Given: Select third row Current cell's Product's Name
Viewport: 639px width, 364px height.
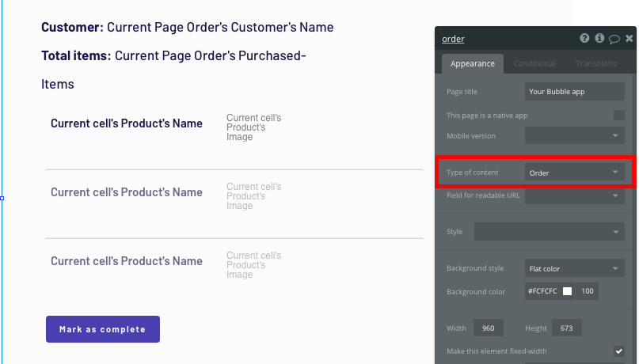Looking at the screenshot, I should pos(127,261).
